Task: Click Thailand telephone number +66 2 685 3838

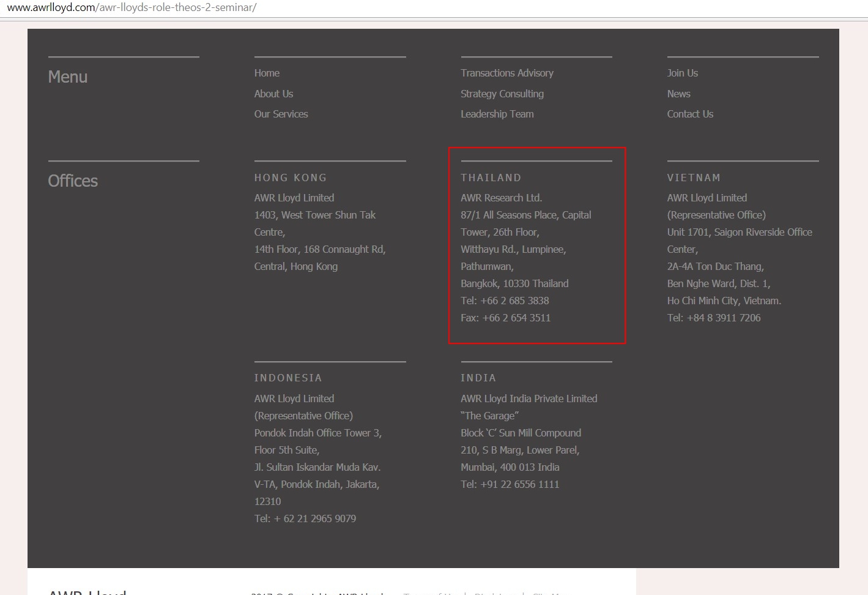Action: (x=514, y=301)
